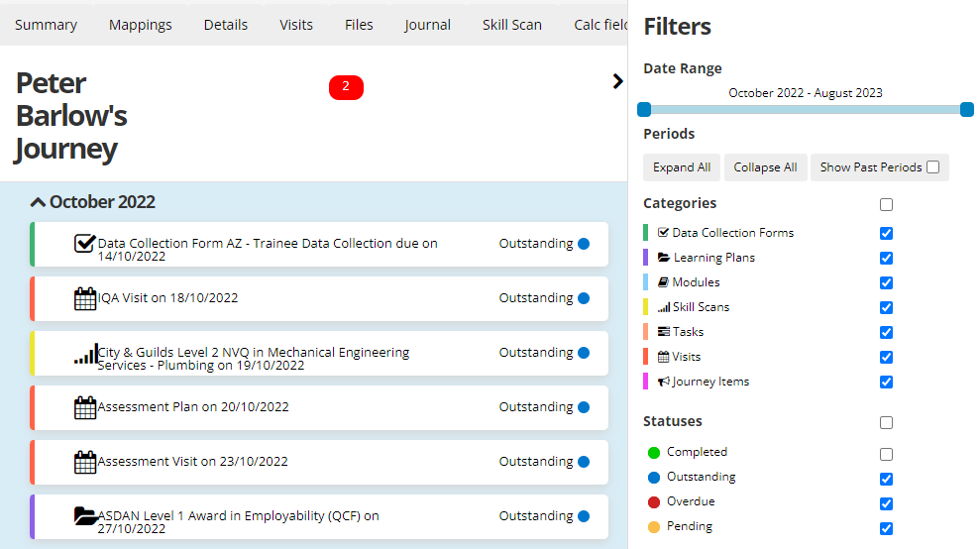The height and width of the screenshot is (549, 980).
Task: Toggle the select-all Statuses header checkbox
Action: (886, 422)
